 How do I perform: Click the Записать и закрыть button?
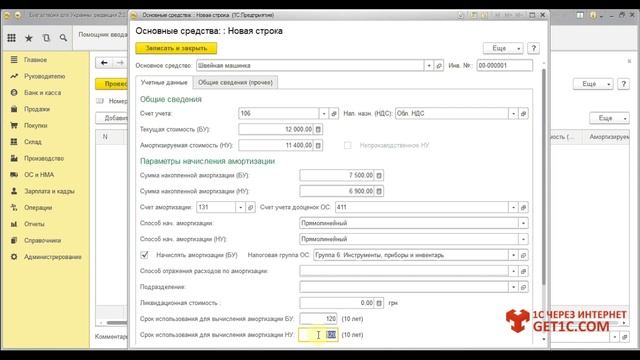click(x=176, y=48)
